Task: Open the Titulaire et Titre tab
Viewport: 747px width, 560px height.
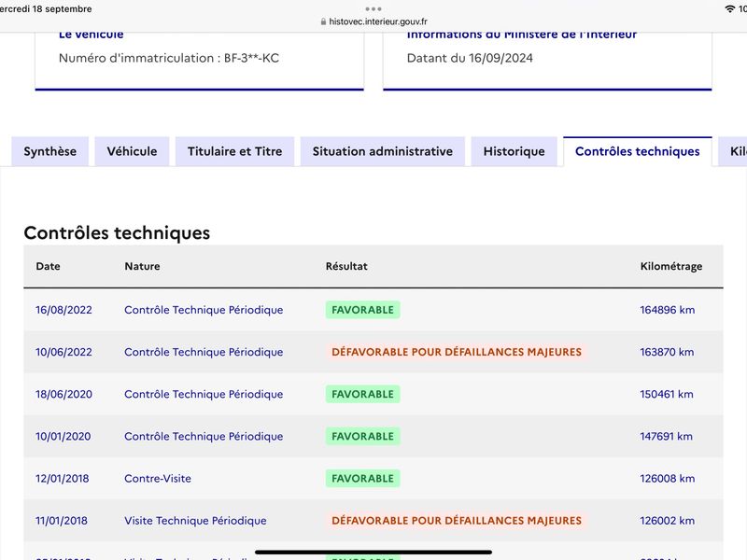Action: (x=235, y=151)
